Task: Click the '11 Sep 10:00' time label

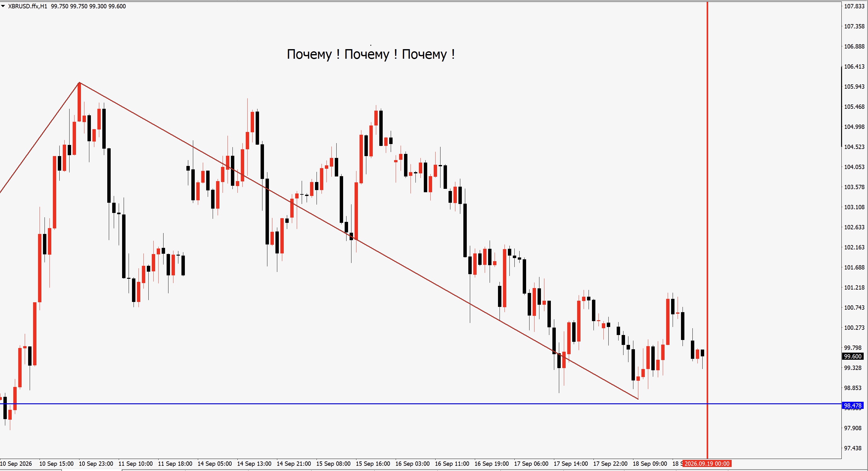Action: pyautogui.click(x=135, y=464)
